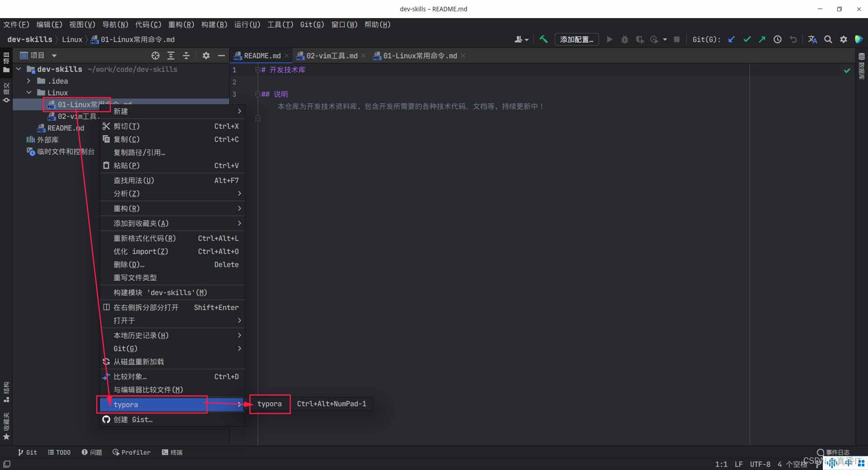Open the user account dropdown icon
This screenshot has height=470, width=868.
521,39
